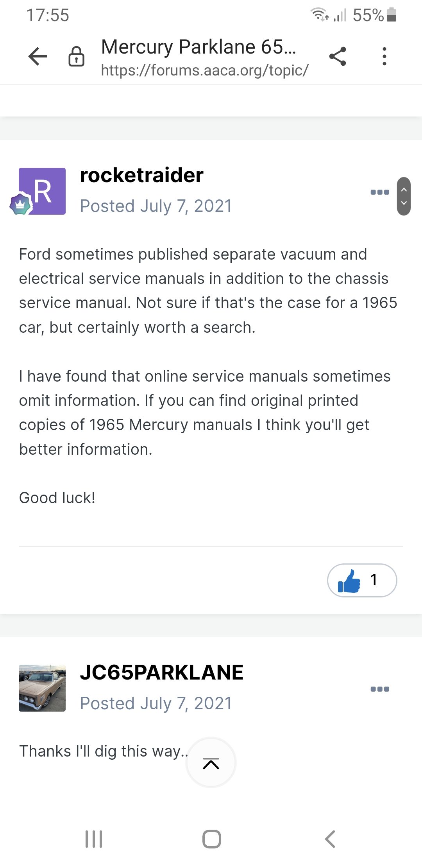This screenshot has width=422, height=868.
Task: Tap the Android home navigation button
Action: point(212,839)
